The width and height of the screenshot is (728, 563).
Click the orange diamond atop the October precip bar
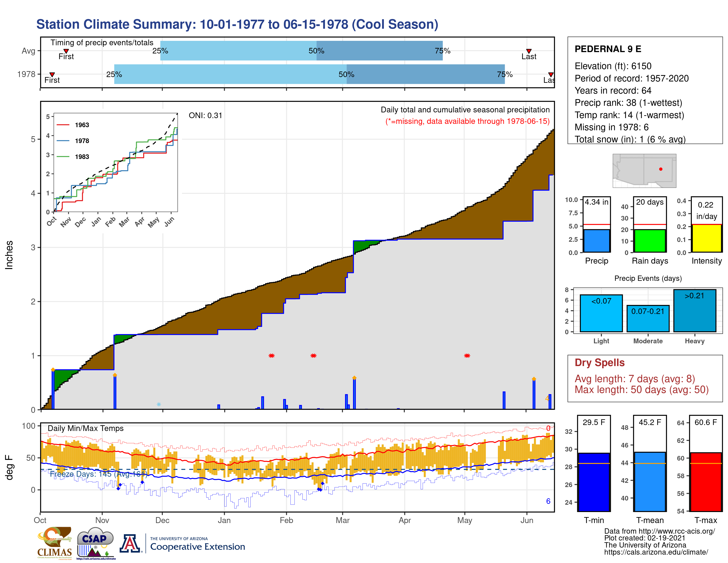pyautogui.click(x=53, y=370)
